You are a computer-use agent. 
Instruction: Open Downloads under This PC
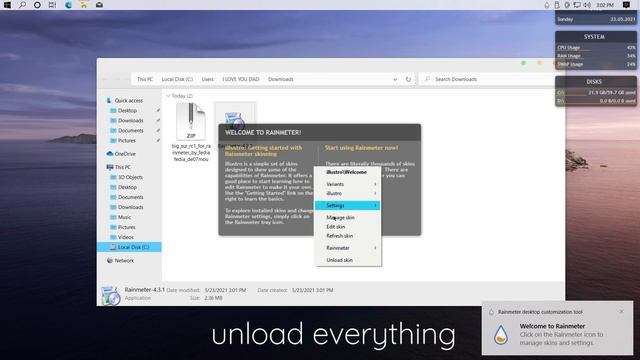131,207
